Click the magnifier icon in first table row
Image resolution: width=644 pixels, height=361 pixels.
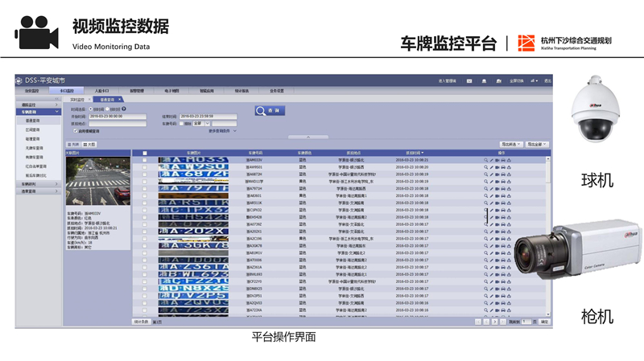pos(485,160)
